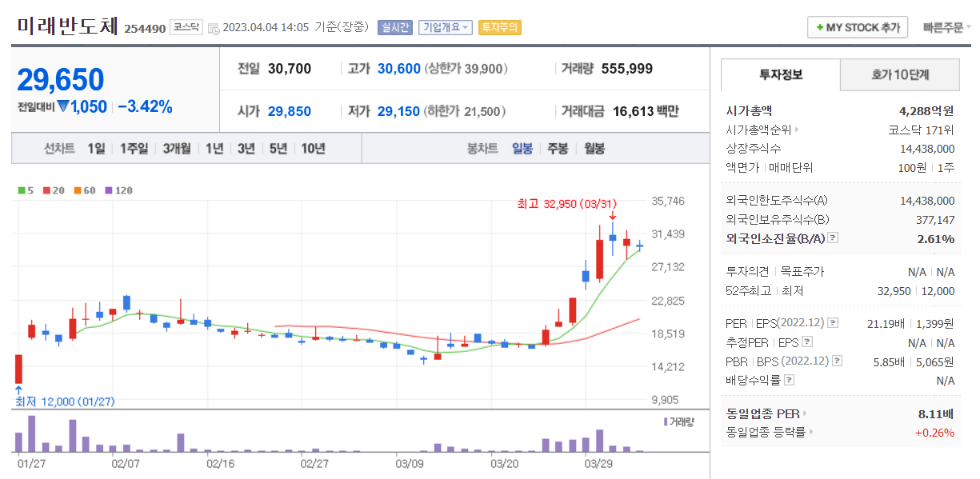Click the down triangle beside 1,050

click(x=63, y=107)
